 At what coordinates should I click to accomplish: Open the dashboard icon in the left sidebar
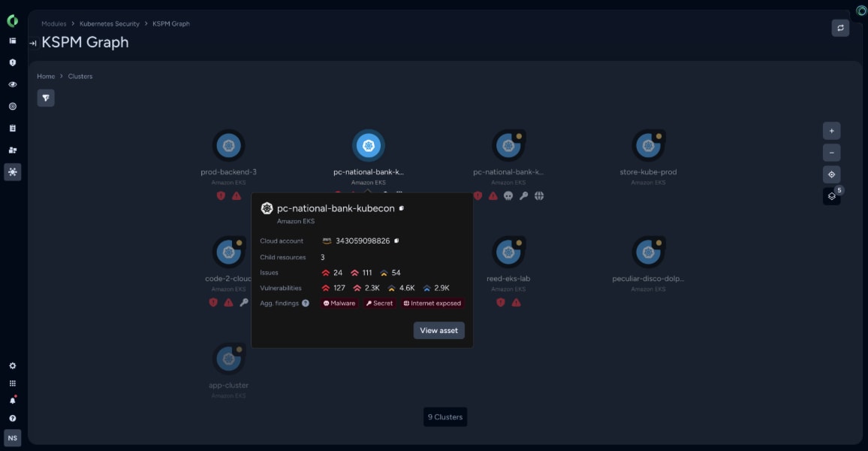[x=12, y=41]
